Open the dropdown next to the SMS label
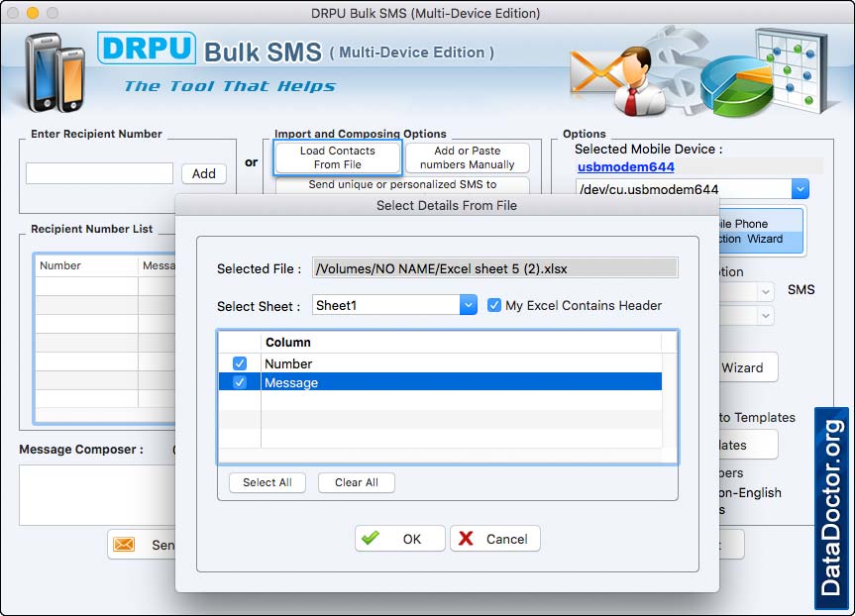This screenshot has width=855, height=616. tap(766, 291)
